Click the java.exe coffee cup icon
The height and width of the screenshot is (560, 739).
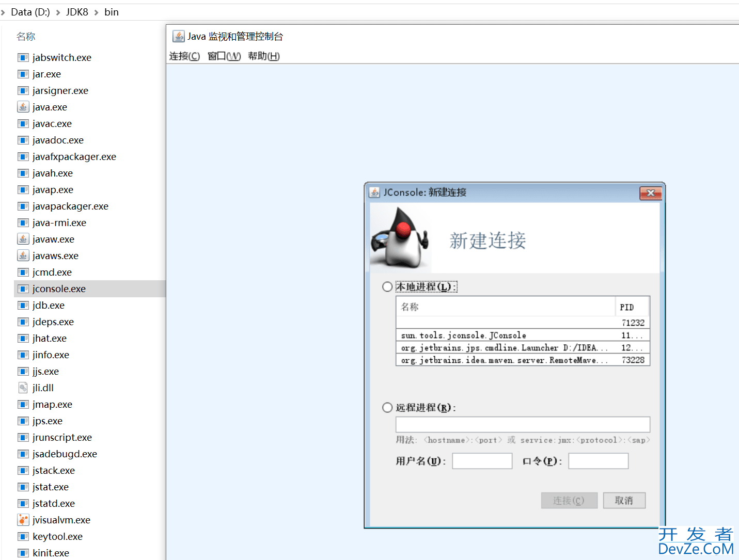coord(23,107)
